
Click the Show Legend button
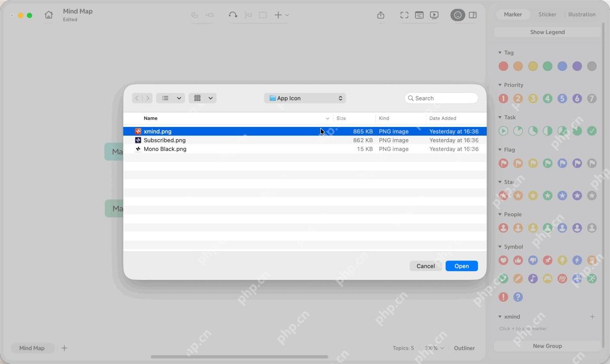547,32
